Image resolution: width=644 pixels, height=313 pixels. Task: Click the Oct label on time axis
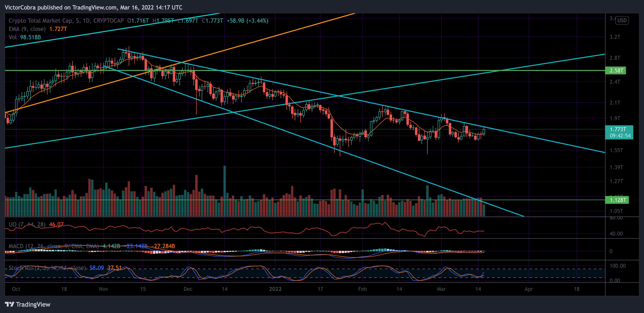coord(16,289)
